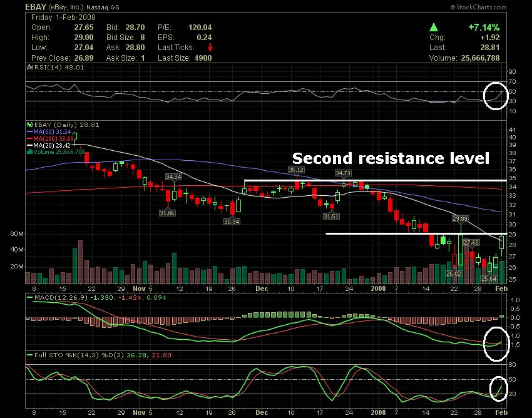Click the 35.12 price peak label
532x418 pixels.
(296, 170)
